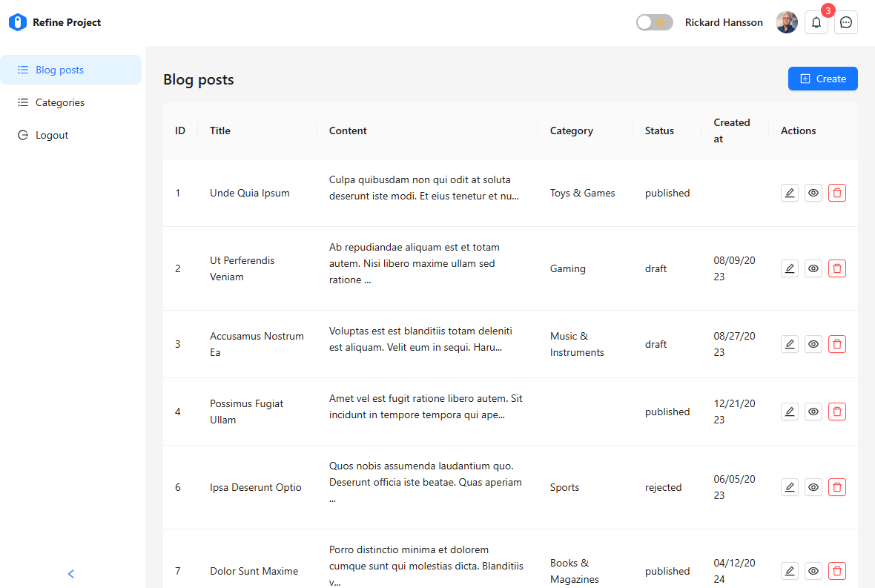
Task: Edit the Ipsa Deserunt Optio post
Action: 790,487
